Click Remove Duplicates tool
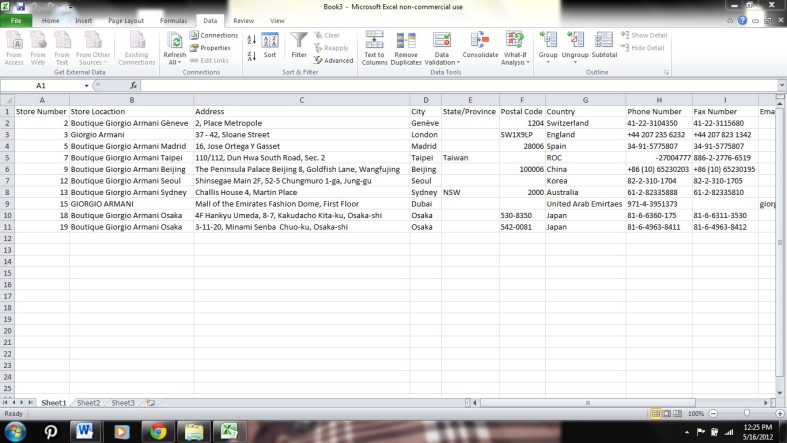Viewport: 787px width, 443px height. pyautogui.click(x=406, y=48)
